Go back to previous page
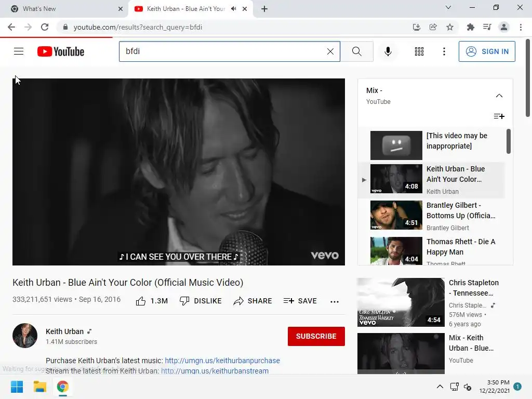Screen dimensions: 532x399 (x=11, y=27)
